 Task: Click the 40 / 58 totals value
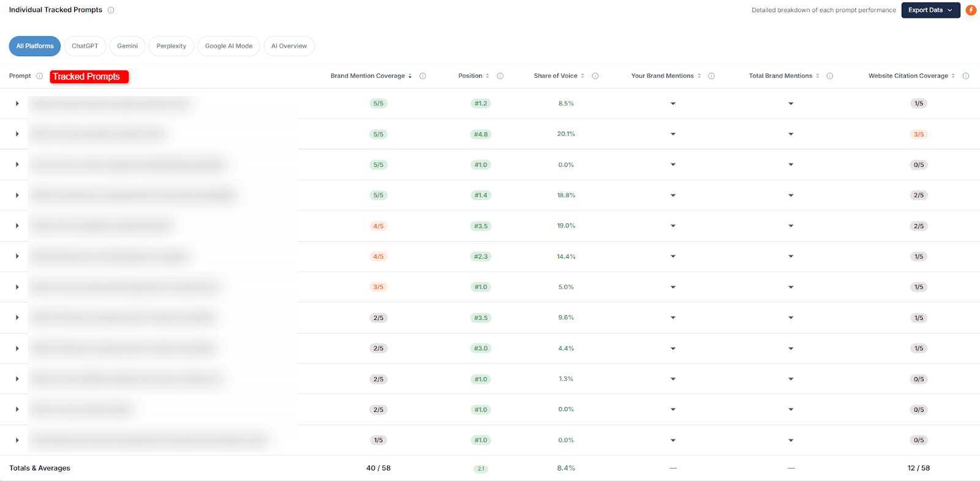(379, 468)
